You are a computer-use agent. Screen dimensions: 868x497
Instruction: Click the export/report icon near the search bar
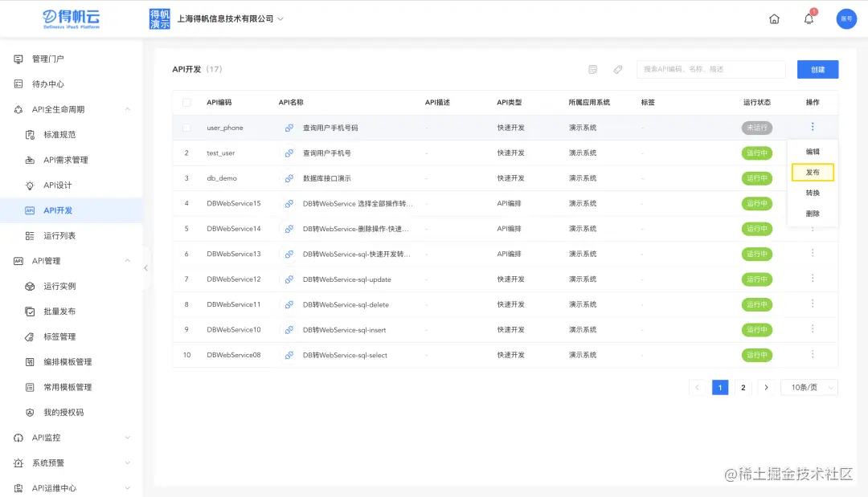pos(592,69)
